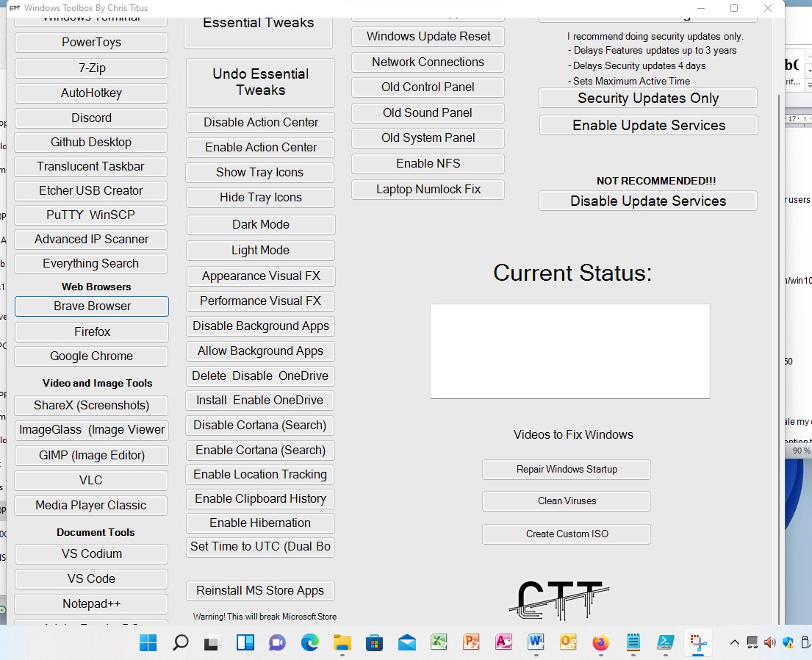Open File Explorer from taskbar
The width and height of the screenshot is (812, 660).
pos(342,643)
